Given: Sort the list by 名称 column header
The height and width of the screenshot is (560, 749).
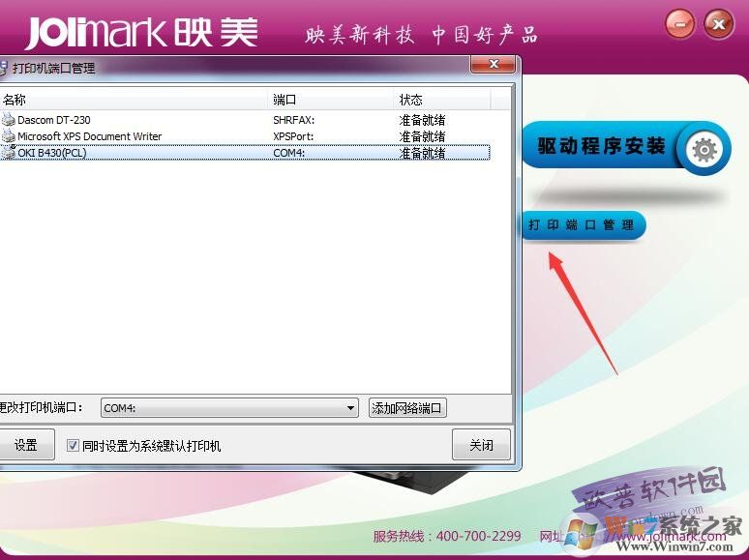Looking at the screenshot, I should 134,100.
